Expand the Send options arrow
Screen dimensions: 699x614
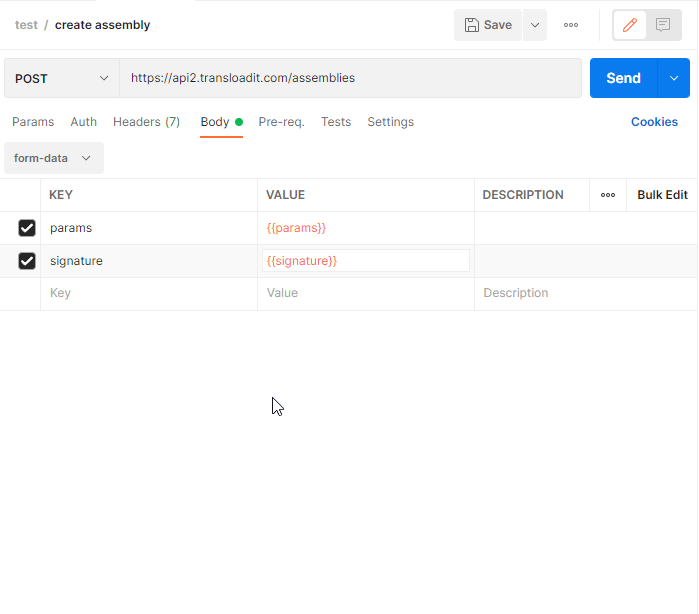[674, 78]
